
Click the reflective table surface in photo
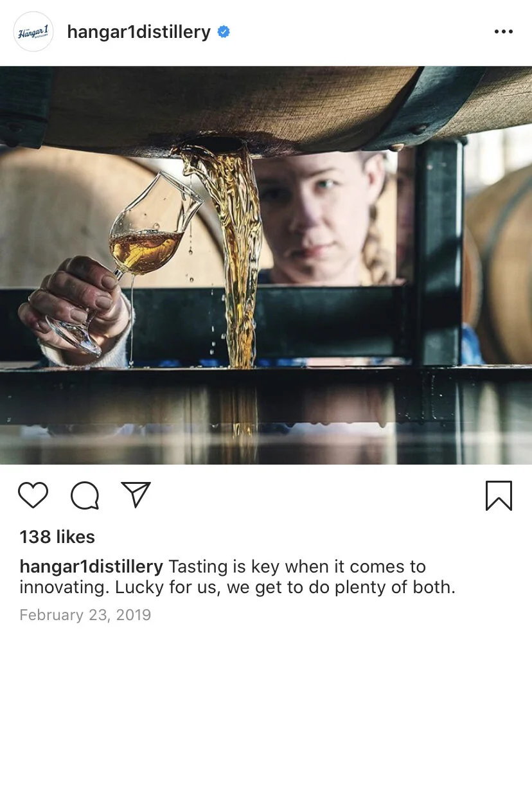point(266,418)
